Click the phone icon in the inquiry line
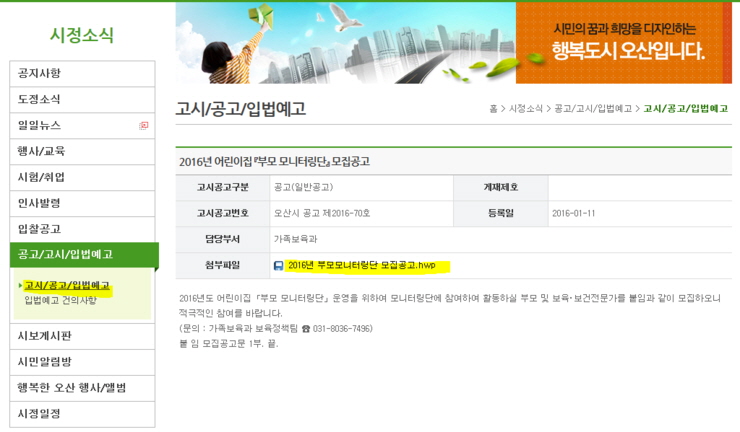Image resolution: width=740 pixels, height=432 pixels. (x=306, y=328)
